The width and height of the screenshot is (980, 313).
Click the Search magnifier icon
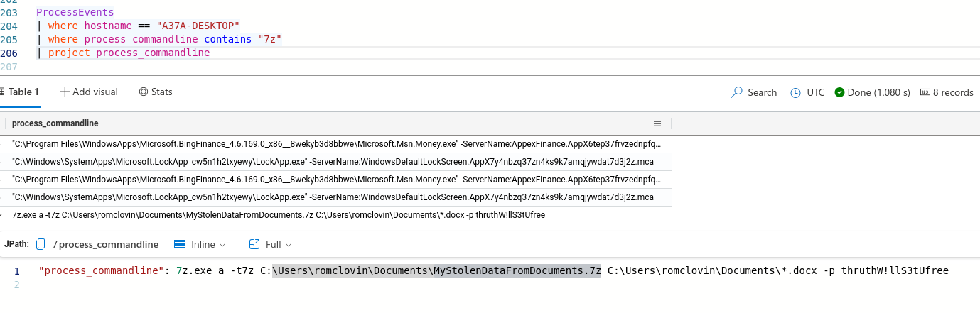coord(737,92)
